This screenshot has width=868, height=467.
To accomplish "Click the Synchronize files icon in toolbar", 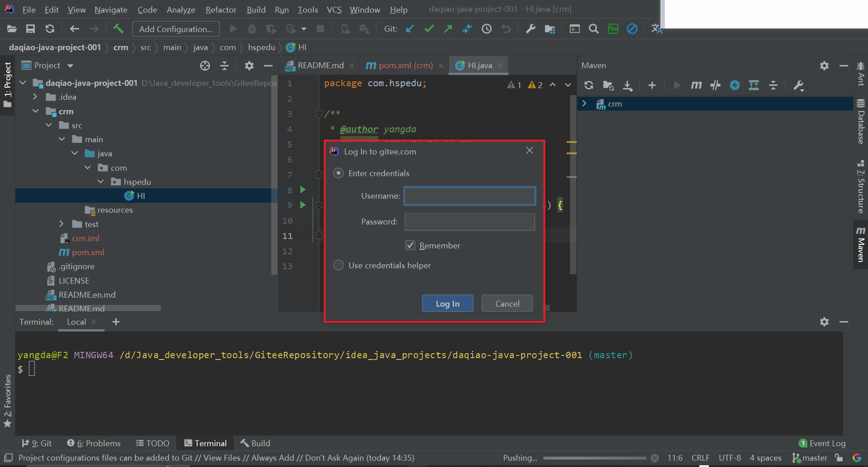I will 50,29.
